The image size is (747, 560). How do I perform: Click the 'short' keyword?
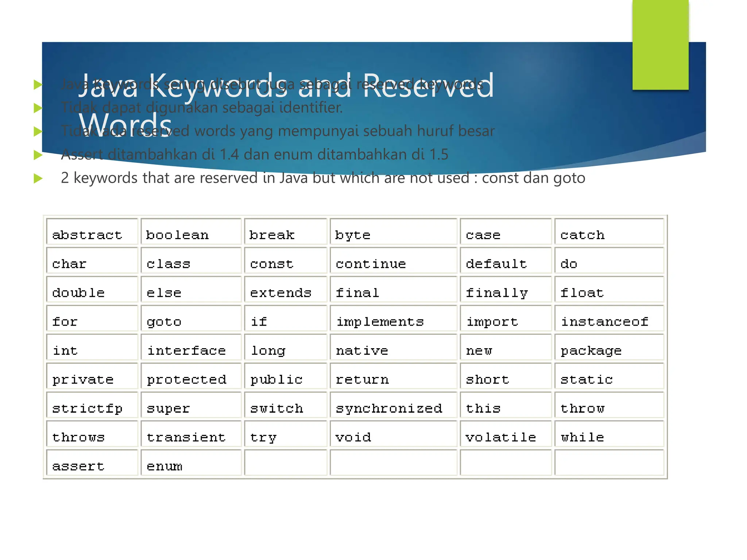487,379
